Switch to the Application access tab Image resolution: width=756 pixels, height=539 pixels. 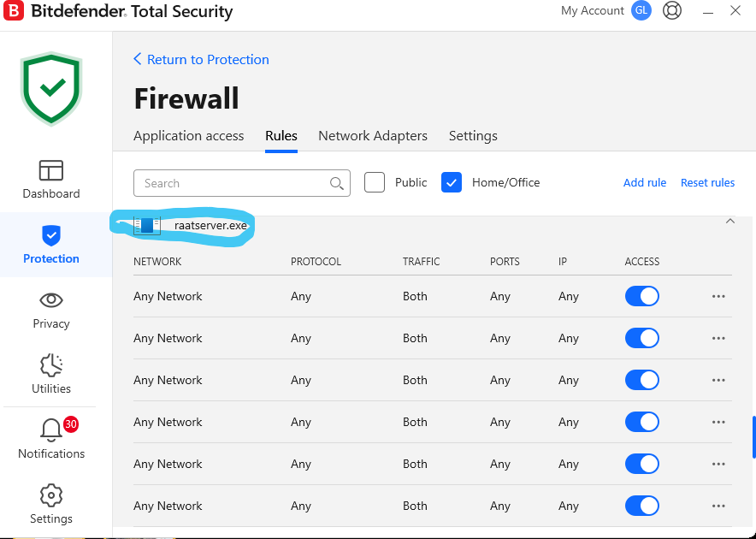pyautogui.click(x=188, y=136)
